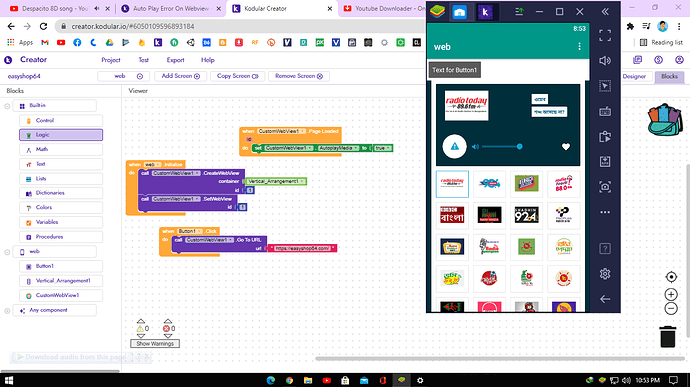Click the emulator volume speaker icon
690x387 pixels.
605,61
